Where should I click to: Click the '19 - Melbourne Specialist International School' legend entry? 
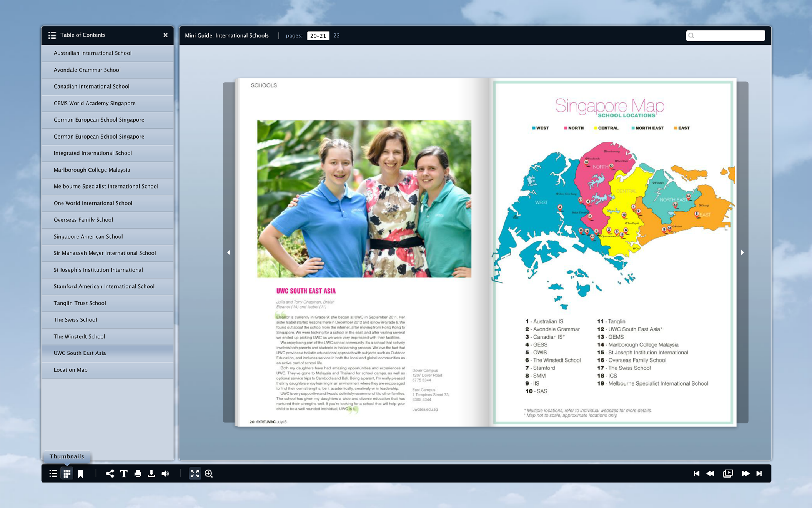(x=652, y=383)
